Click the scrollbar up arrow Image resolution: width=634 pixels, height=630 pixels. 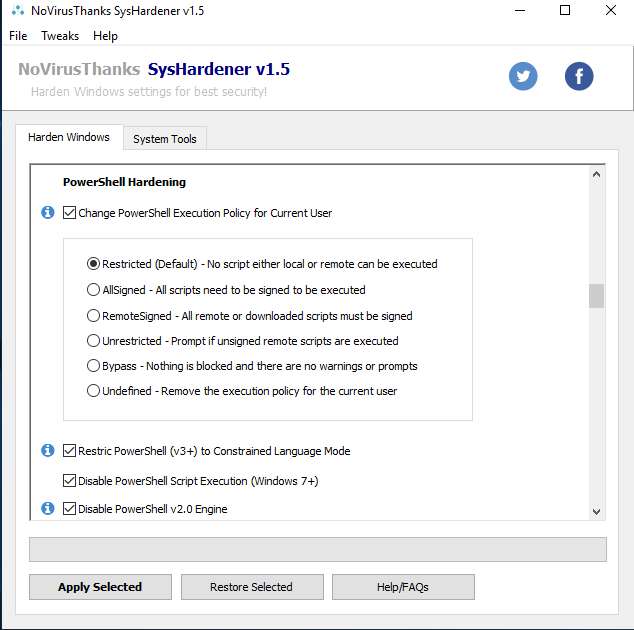[x=596, y=174]
